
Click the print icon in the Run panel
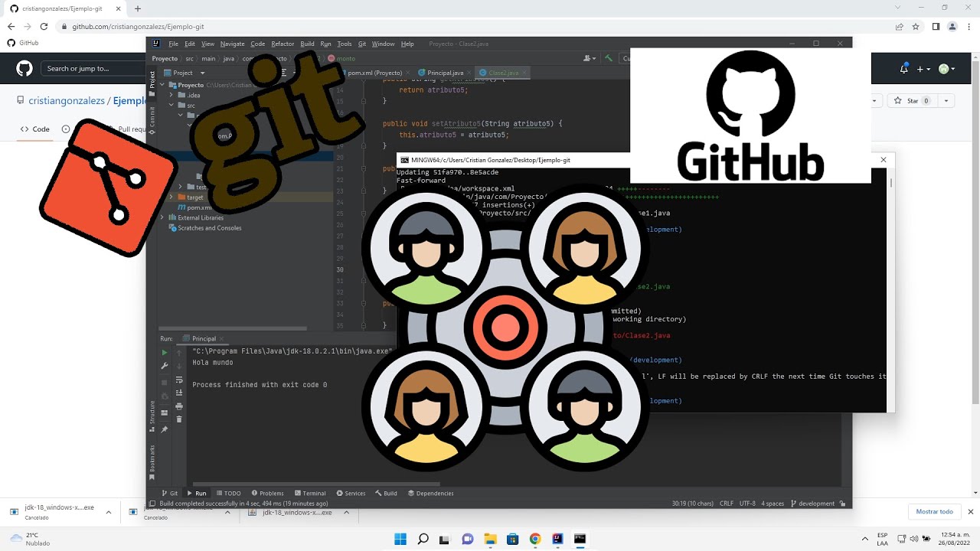click(x=179, y=406)
